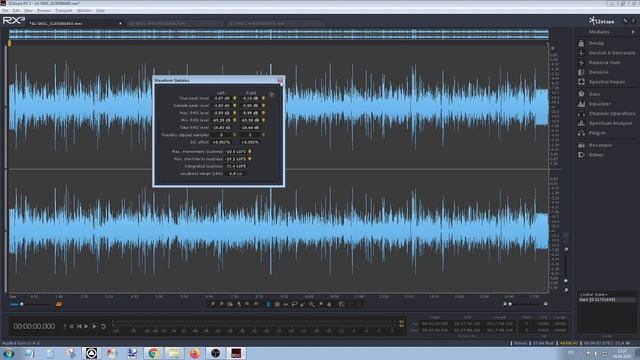Rewind to the start in transport
The width and height of the screenshot is (640, 360).
tap(79, 327)
